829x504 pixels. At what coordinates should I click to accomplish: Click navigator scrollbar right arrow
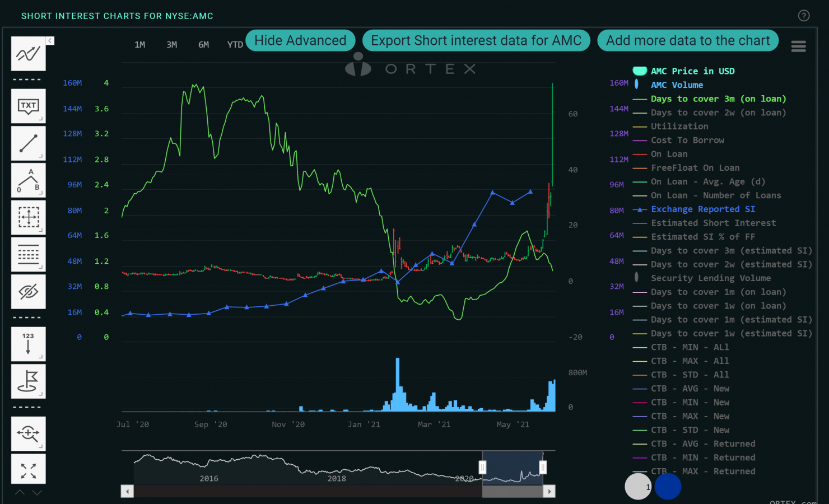(549, 491)
